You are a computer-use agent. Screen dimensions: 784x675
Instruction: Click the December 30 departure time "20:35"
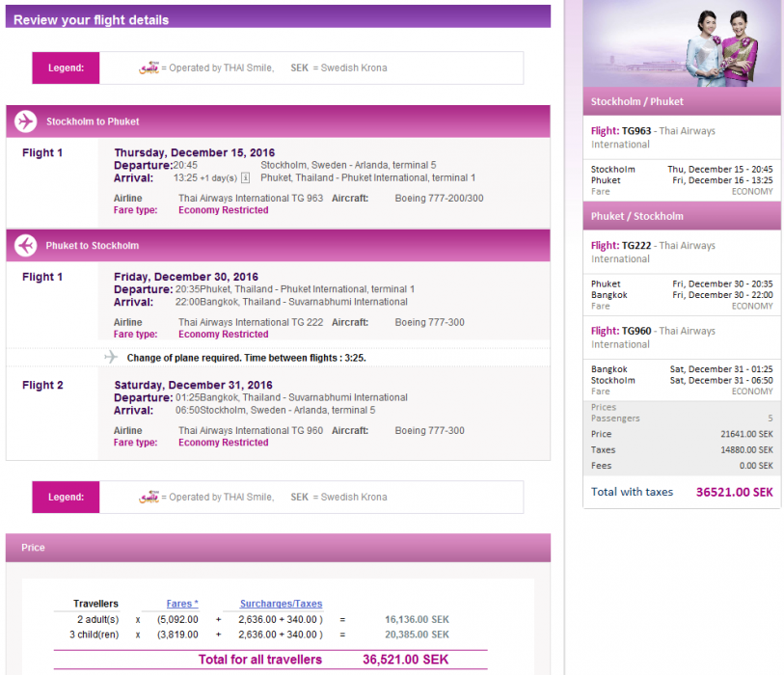(x=187, y=289)
